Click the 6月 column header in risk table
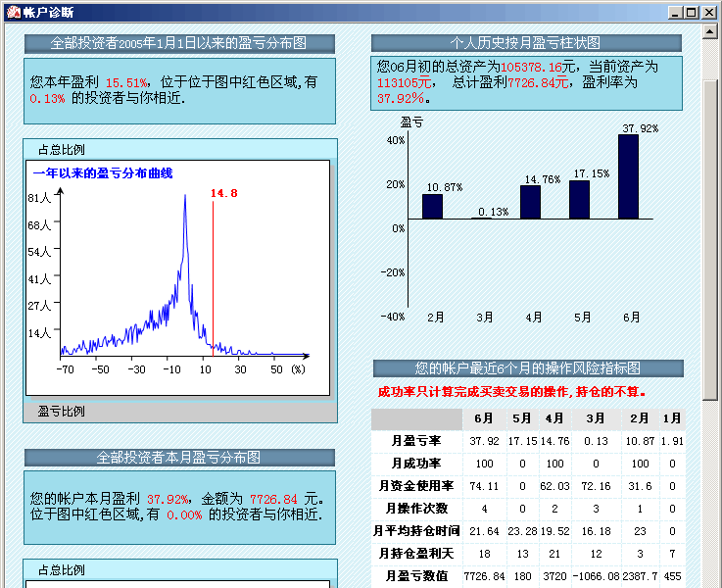The image size is (722, 588). (x=483, y=418)
